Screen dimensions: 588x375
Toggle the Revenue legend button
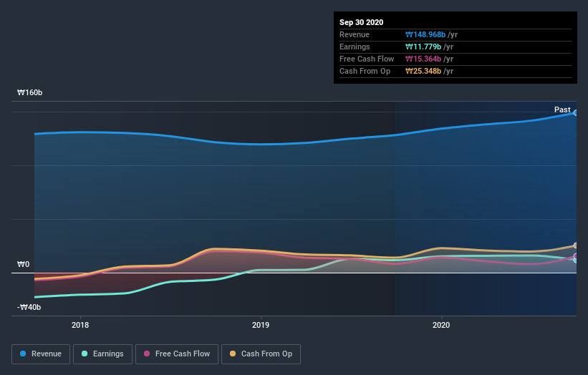(x=41, y=354)
